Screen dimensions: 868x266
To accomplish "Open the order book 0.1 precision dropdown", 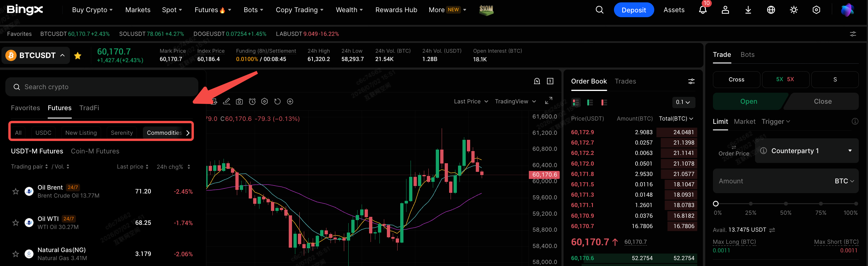I will coord(683,102).
